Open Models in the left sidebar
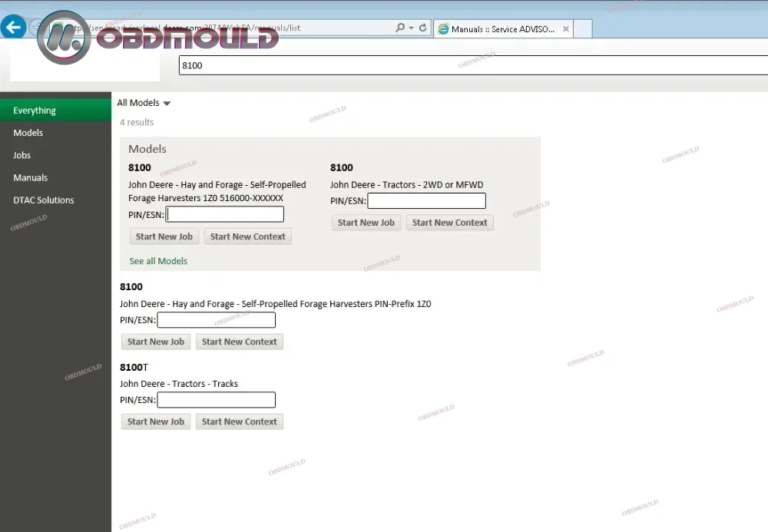 click(28, 133)
